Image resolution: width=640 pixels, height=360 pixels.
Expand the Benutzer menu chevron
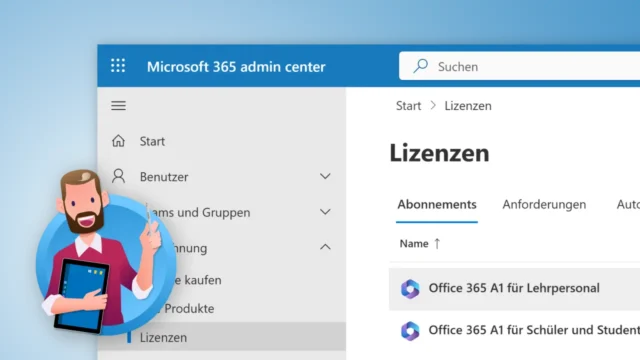[x=325, y=176]
